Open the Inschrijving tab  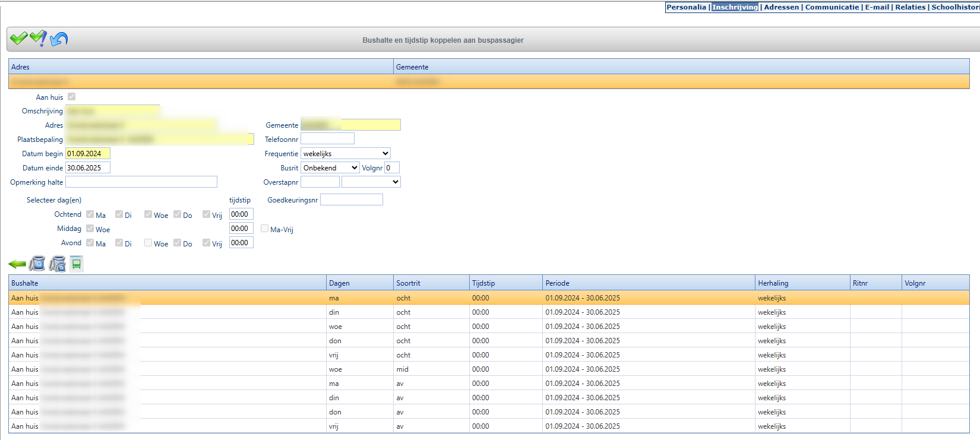(735, 7)
